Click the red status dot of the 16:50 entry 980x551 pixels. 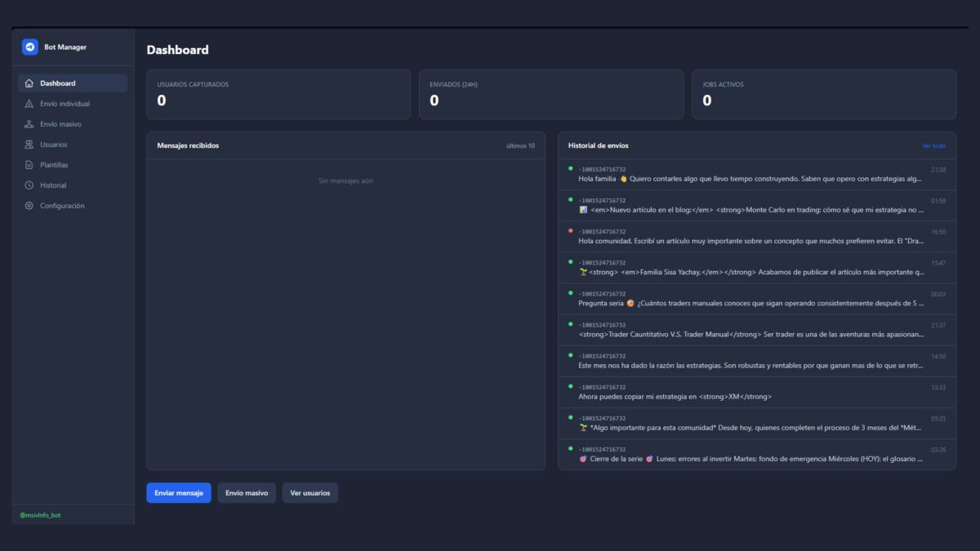coord(570,230)
